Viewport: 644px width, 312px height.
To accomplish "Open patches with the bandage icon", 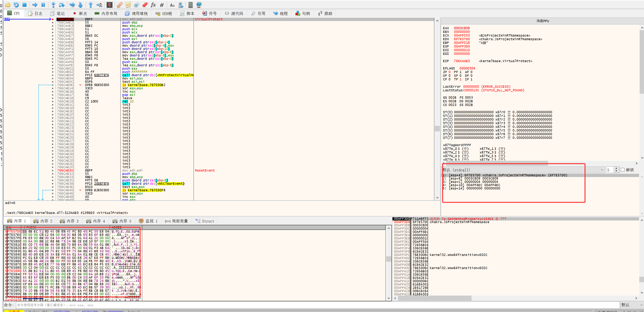I will (120, 5).
